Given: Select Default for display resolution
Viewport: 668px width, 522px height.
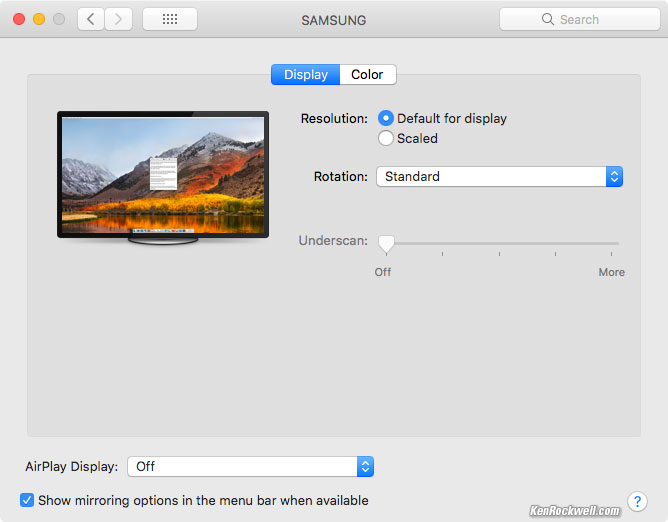Looking at the screenshot, I should pyautogui.click(x=386, y=118).
